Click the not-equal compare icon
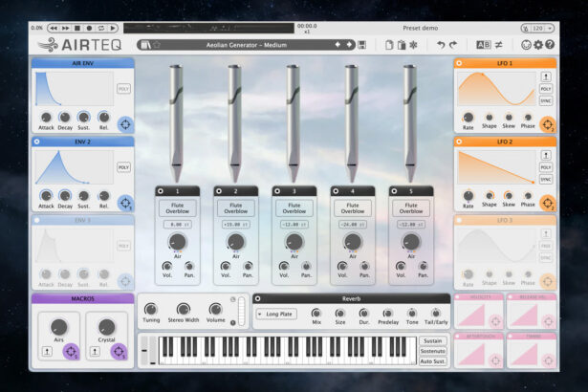Image resolution: width=588 pixels, height=392 pixels. (499, 45)
